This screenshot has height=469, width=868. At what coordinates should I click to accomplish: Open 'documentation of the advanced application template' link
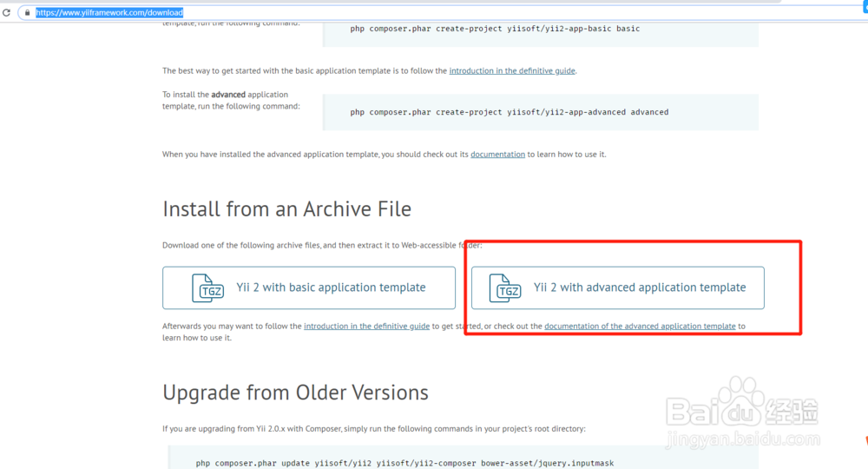point(640,327)
